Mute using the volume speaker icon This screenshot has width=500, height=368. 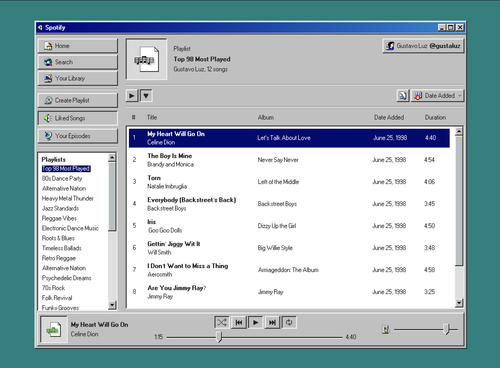(386, 330)
